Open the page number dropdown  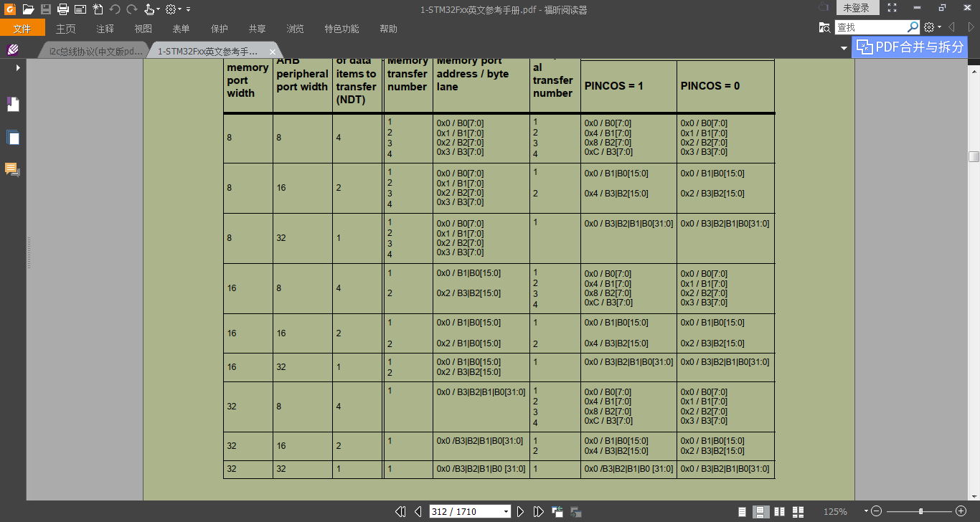click(507, 511)
